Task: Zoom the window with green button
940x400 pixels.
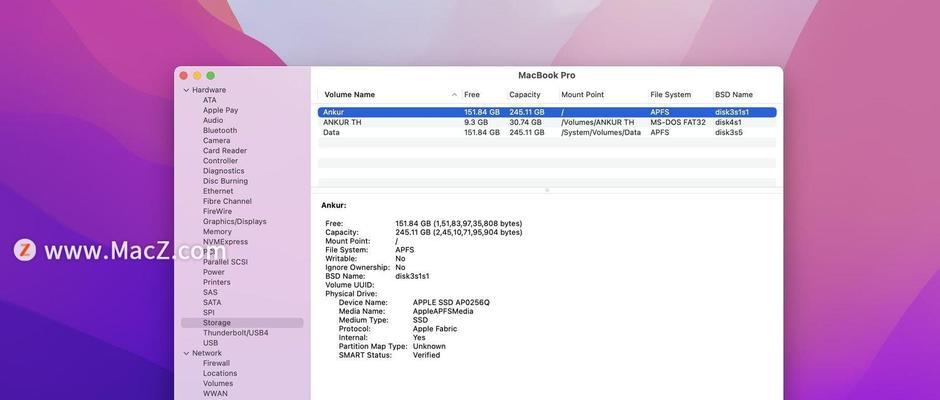Action: click(x=210, y=76)
